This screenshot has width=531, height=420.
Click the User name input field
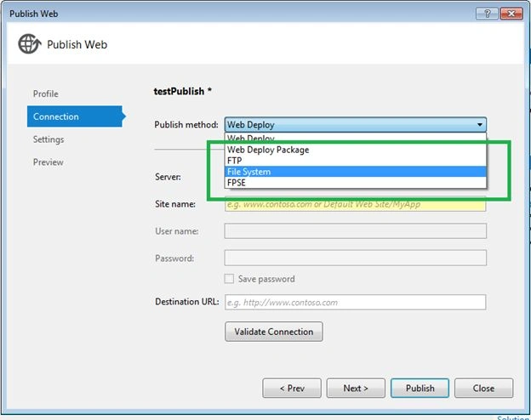(355, 230)
